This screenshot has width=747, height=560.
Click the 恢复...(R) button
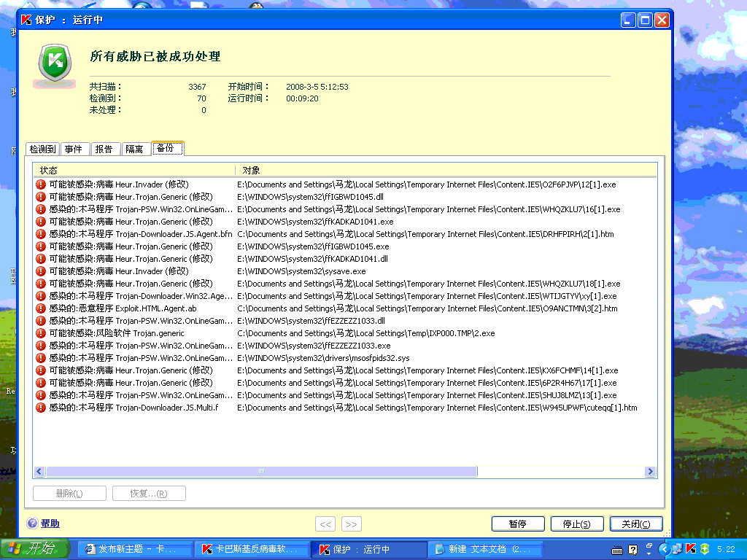pyautogui.click(x=149, y=494)
